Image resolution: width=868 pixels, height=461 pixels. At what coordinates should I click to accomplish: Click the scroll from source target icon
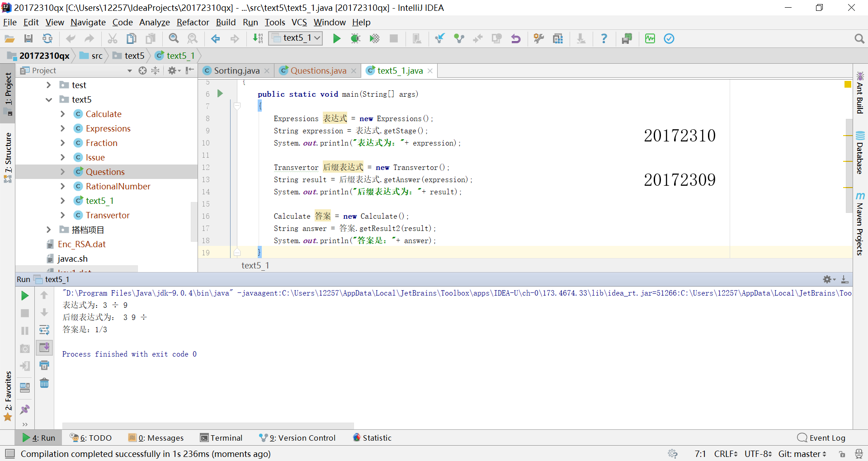click(x=142, y=71)
